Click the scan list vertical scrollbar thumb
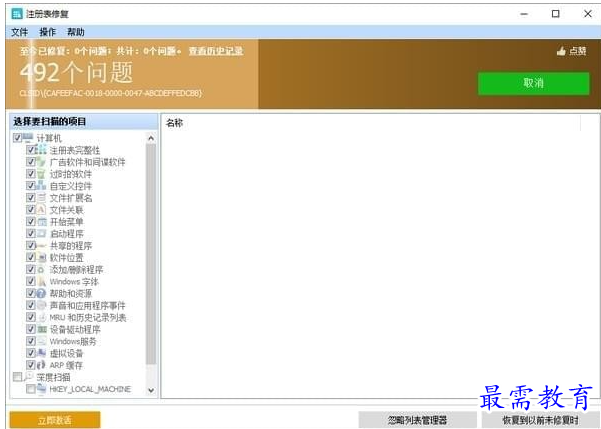601x429 pixels. pyautogui.click(x=151, y=254)
